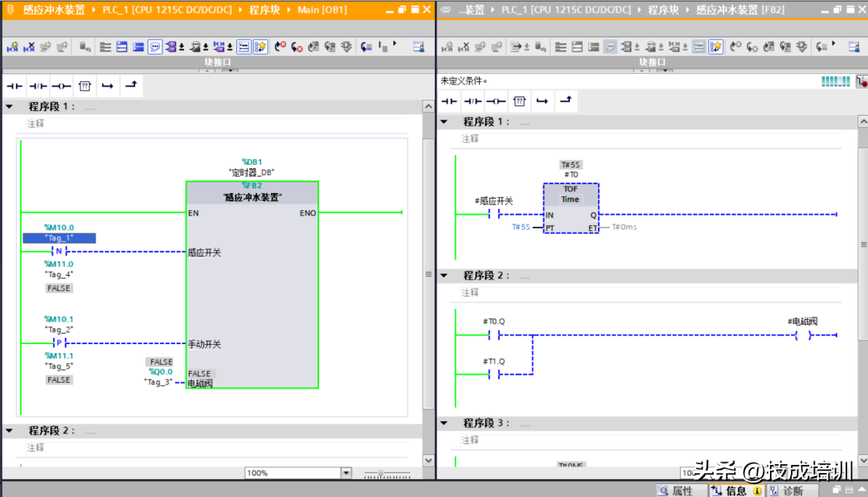Insert normally closed contact in Main OB1 editor
Image resolution: width=868 pixels, height=497 pixels.
click(38, 86)
